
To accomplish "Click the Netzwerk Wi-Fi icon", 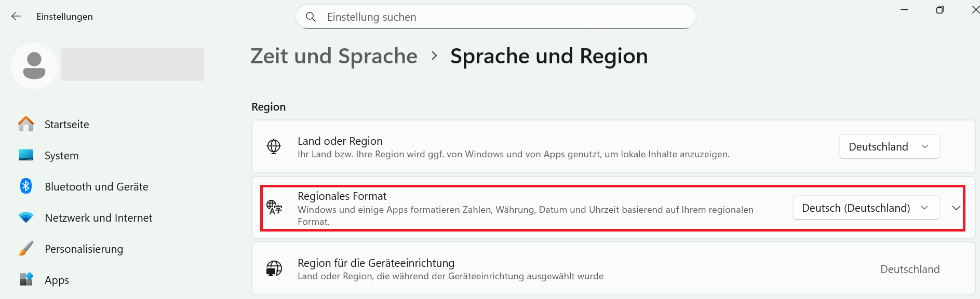I will click(x=26, y=218).
